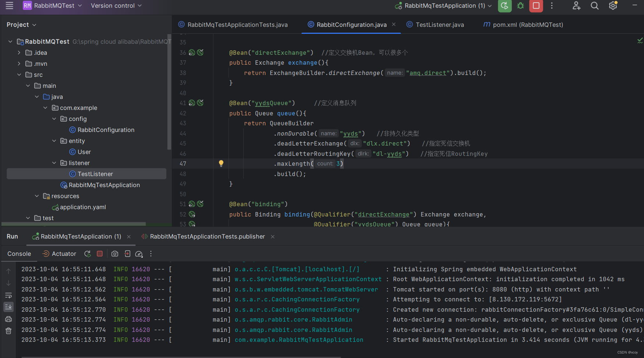Click the print icon in console sidebar
The image size is (644, 358).
pyautogui.click(x=8, y=319)
